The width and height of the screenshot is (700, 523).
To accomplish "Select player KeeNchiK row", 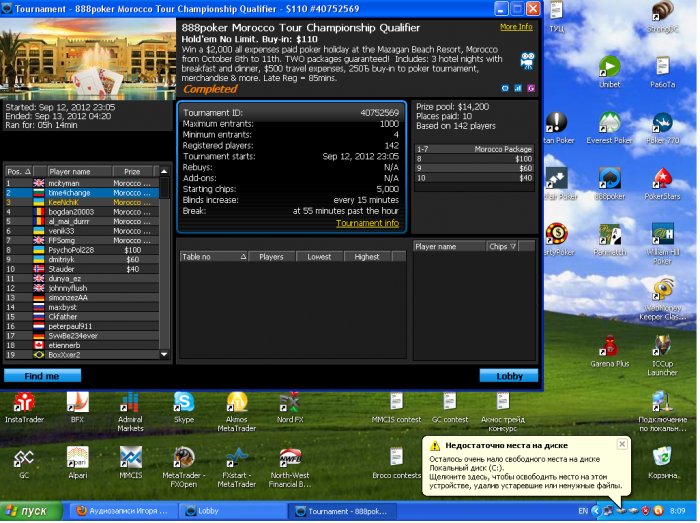I will [82, 202].
